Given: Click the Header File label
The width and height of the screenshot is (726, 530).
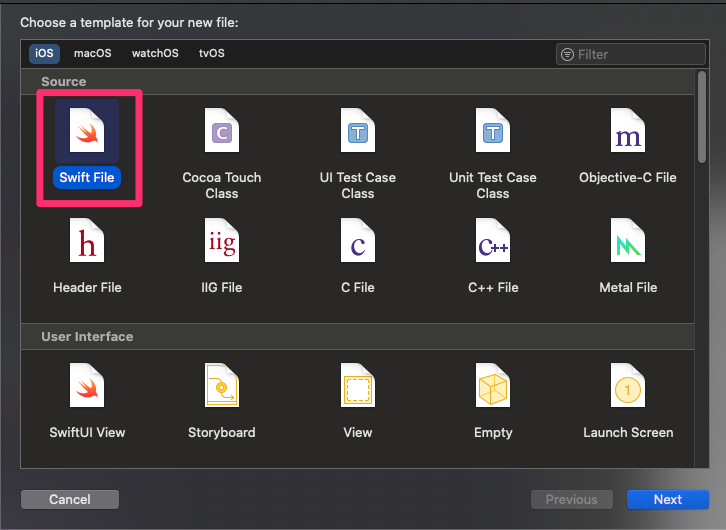Looking at the screenshot, I should pos(87,287).
